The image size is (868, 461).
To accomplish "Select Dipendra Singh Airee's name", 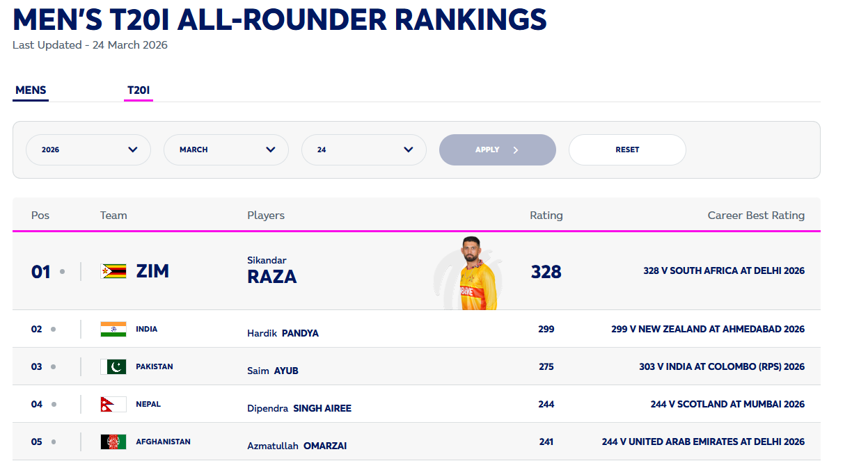I will tap(299, 408).
